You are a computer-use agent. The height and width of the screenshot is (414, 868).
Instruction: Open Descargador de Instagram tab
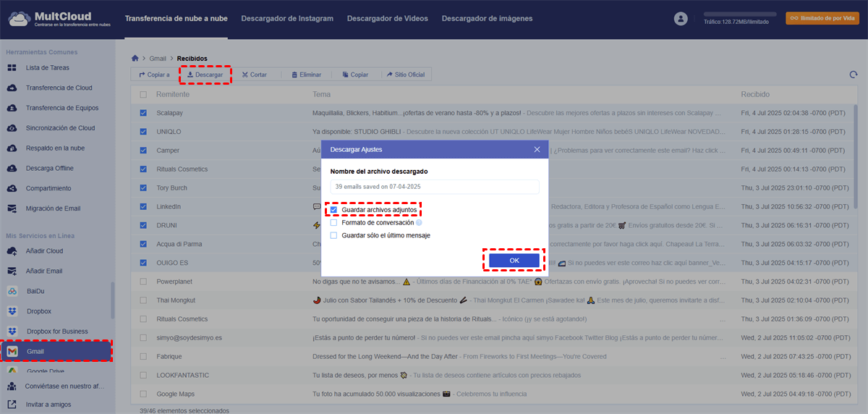(x=287, y=19)
